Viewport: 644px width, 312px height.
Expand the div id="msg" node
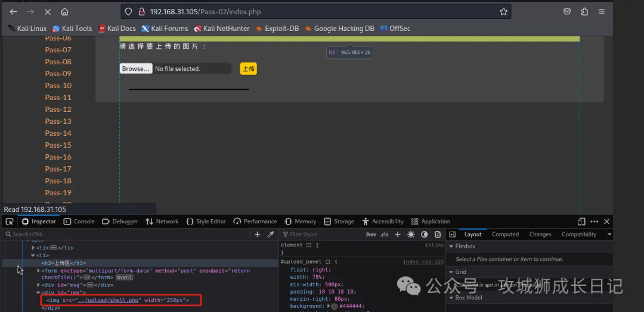pos(38,285)
